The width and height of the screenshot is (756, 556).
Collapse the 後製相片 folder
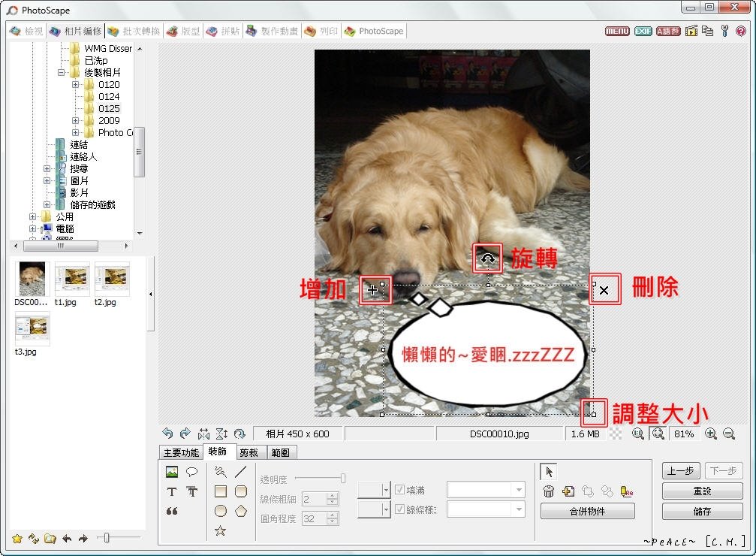click(x=62, y=72)
